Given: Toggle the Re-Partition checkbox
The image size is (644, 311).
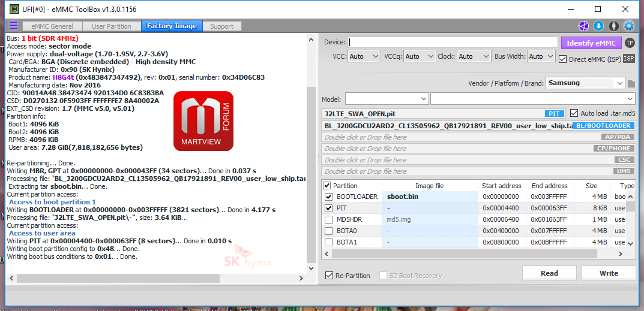Looking at the screenshot, I should pyautogui.click(x=328, y=275).
